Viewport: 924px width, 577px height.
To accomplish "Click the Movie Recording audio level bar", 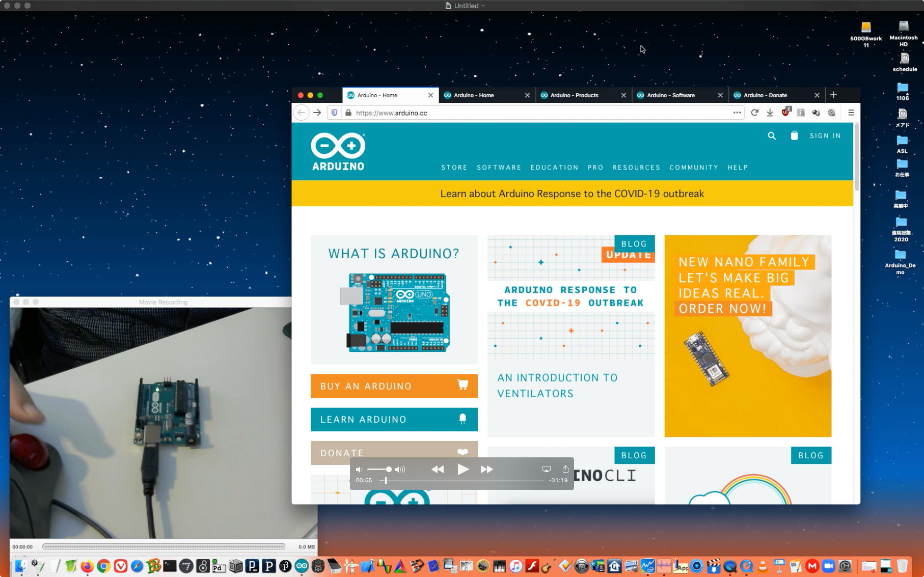I will (x=164, y=546).
